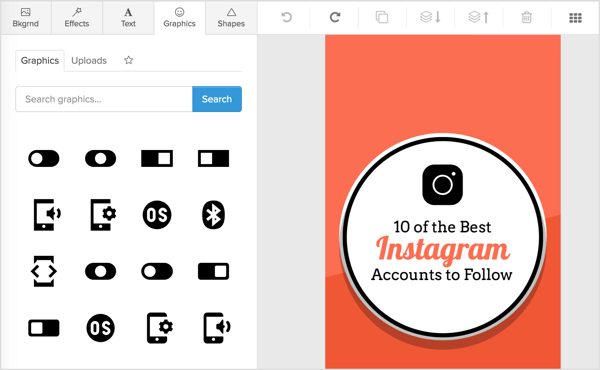Screen dimensions: 600x370
Task: Open the Shapes tab
Action: (x=231, y=18)
